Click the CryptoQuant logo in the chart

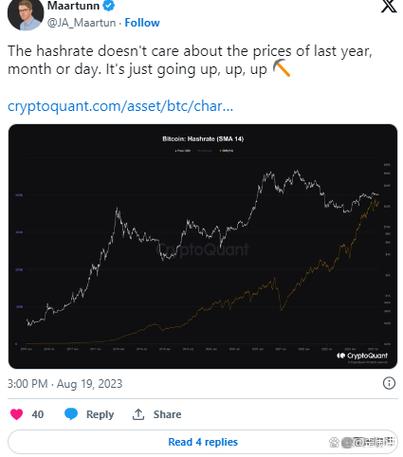coord(362,356)
